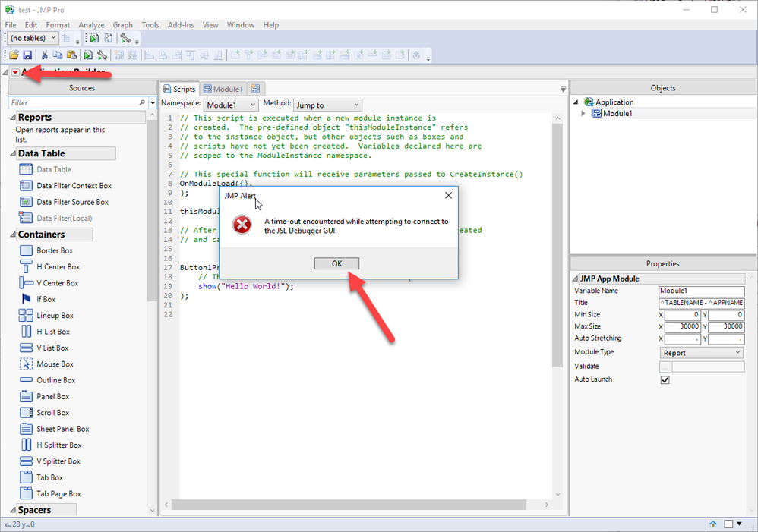This screenshot has width=758, height=532.
Task: Click the Cut scissors icon
Action: pos(44,55)
